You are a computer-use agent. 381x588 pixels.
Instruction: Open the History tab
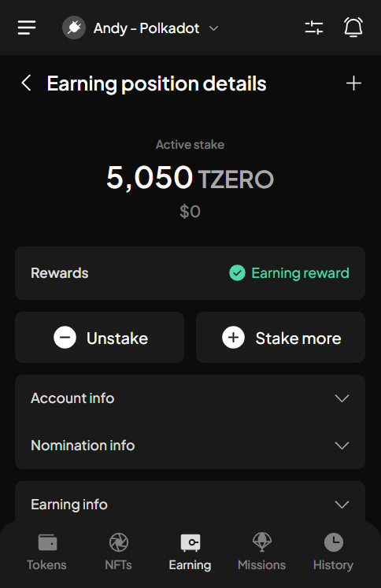pyautogui.click(x=334, y=553)
